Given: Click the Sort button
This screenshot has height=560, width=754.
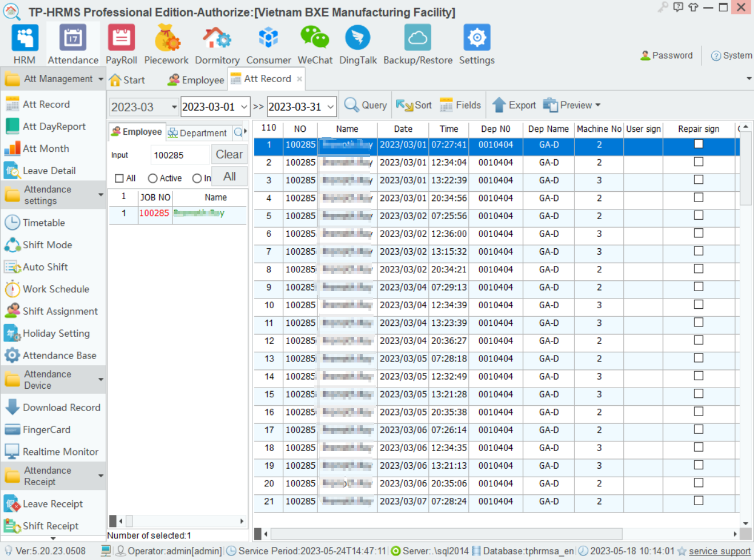Looking at the screenshot, I should pos(414,105).
